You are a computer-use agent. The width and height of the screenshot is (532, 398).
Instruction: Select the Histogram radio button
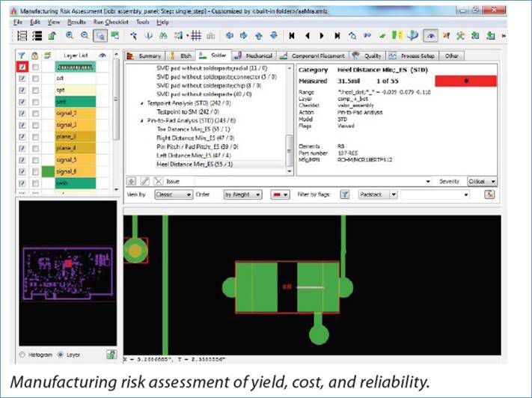tap(22, 354)
